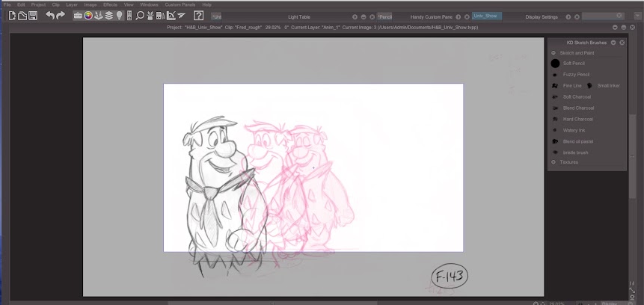Toggle the main toolbox panel icon

coord(78,16)
